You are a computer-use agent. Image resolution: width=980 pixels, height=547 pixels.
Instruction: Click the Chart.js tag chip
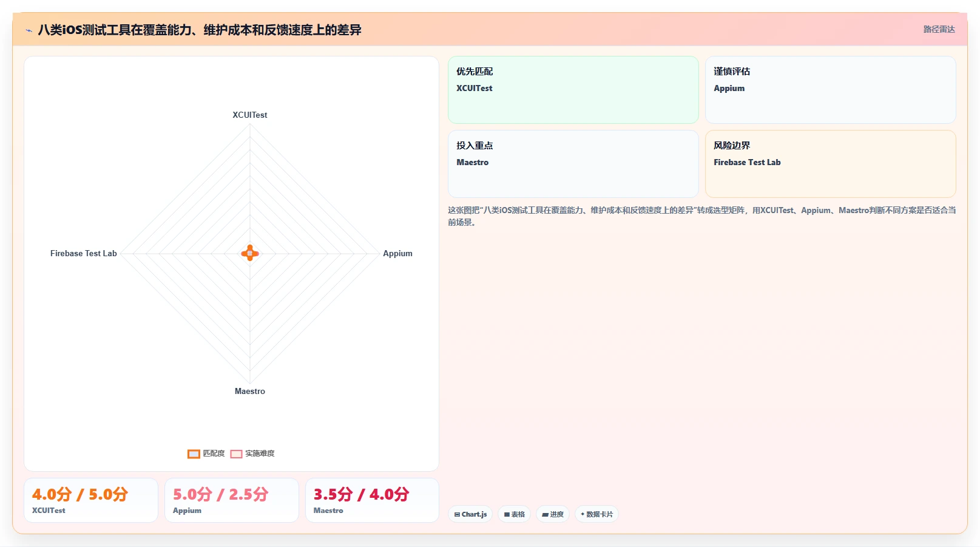pos(470,514)
